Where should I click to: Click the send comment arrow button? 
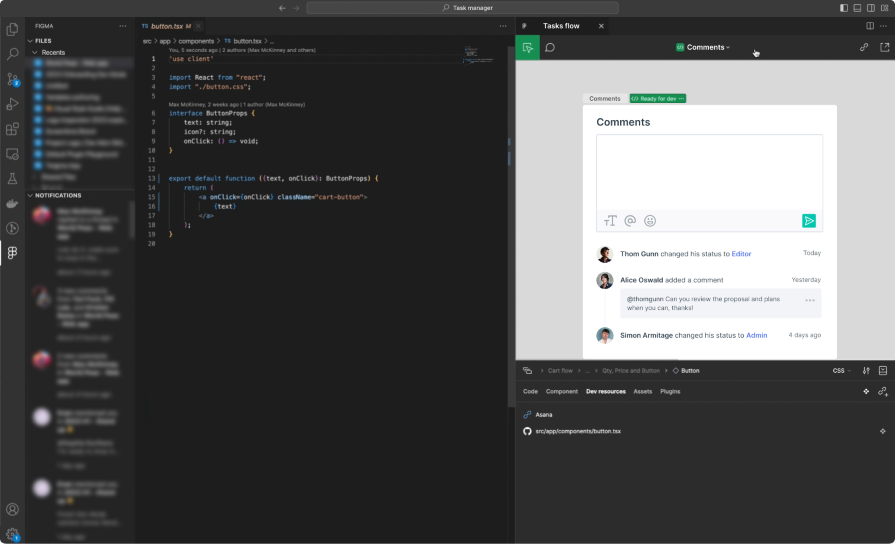coord(809,220)
